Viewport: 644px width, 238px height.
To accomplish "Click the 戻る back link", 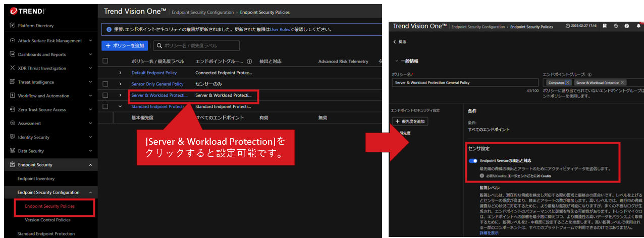I will [399, 42].
